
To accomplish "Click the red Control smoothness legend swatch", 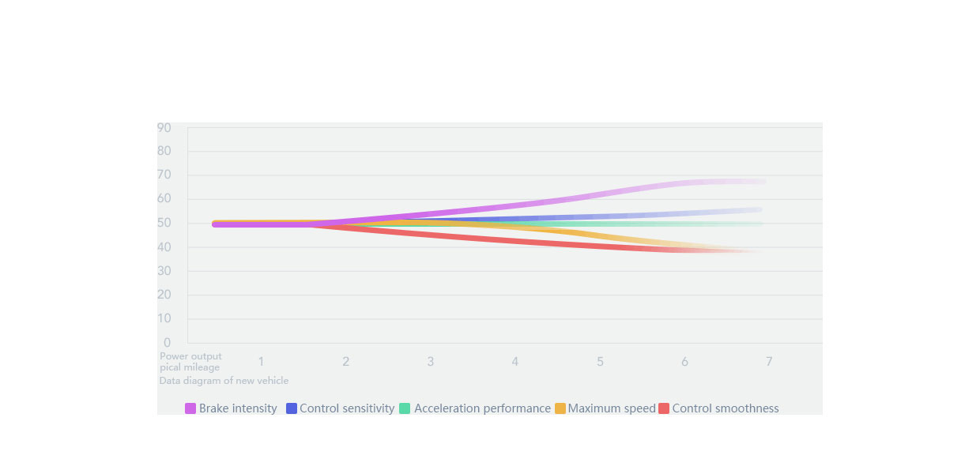I will (x=664, y=408).
